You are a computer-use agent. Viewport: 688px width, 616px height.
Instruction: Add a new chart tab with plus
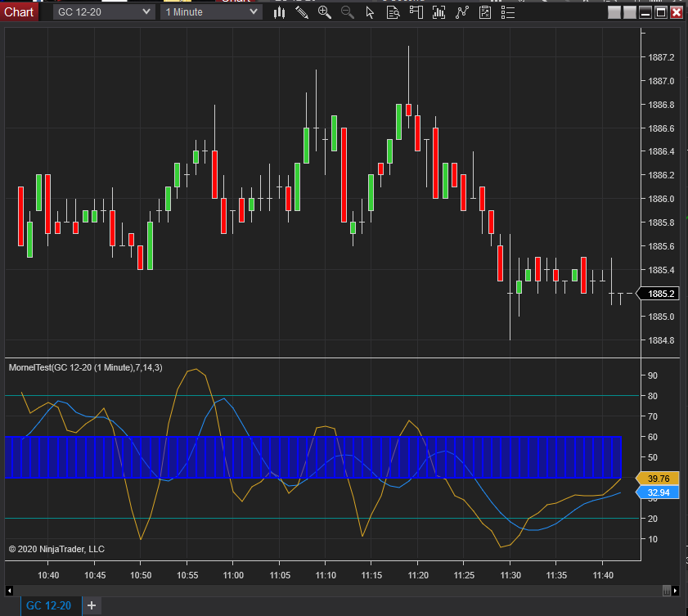[92, 605]
